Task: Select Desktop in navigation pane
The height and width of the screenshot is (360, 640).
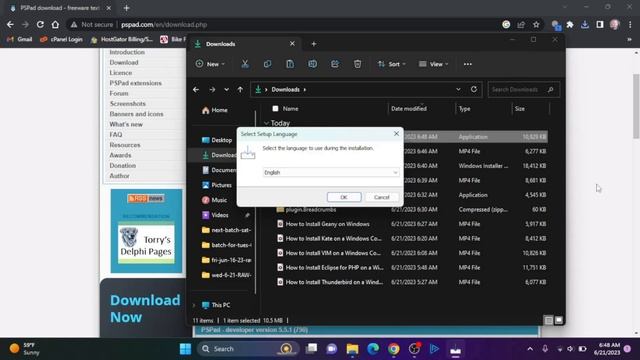Action: (x=218, y=140)
